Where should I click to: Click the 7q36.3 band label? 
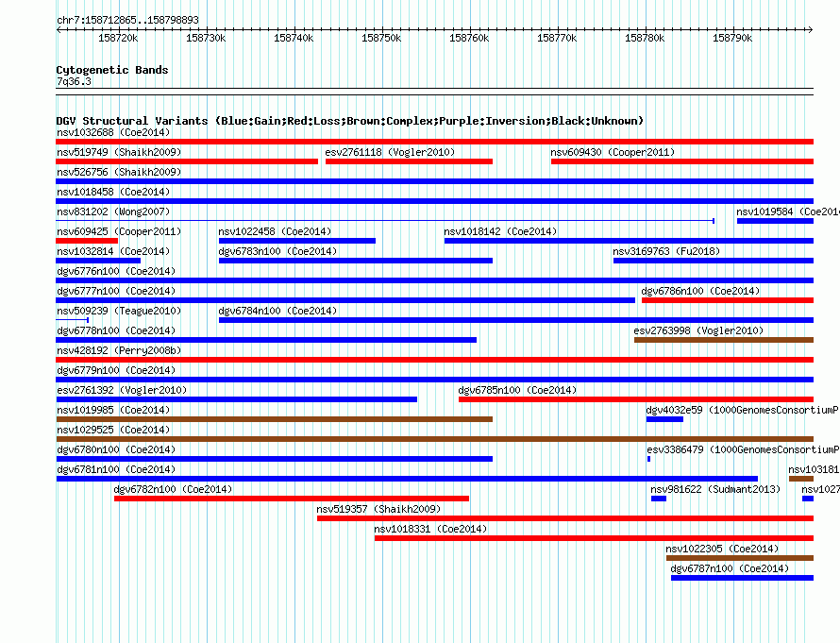pyautogui.click(x=74, y=81)
